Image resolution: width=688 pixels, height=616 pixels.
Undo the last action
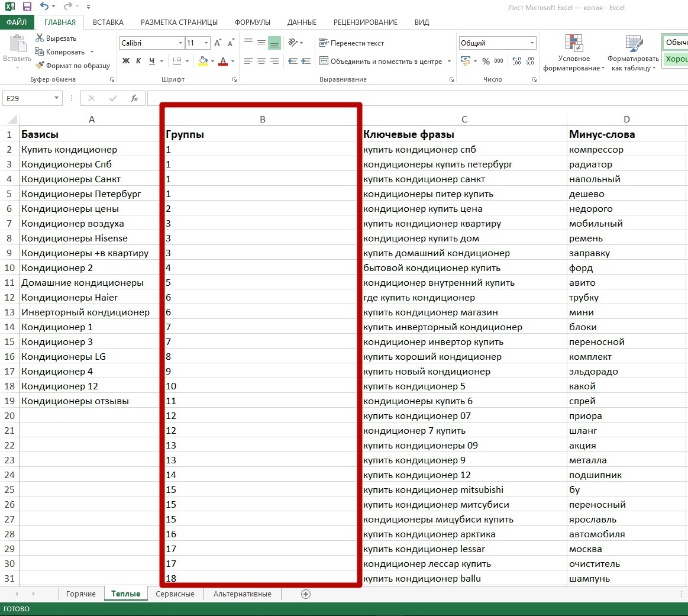(x=44, y=6)
